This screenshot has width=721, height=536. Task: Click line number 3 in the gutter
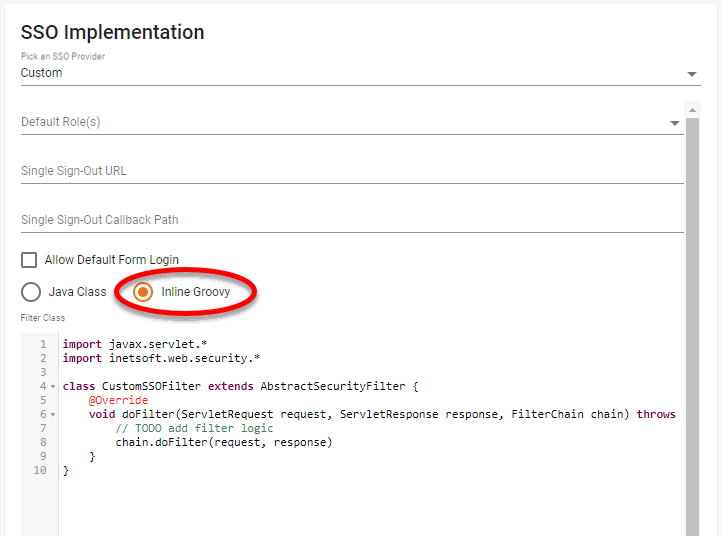tap(43, 372)
